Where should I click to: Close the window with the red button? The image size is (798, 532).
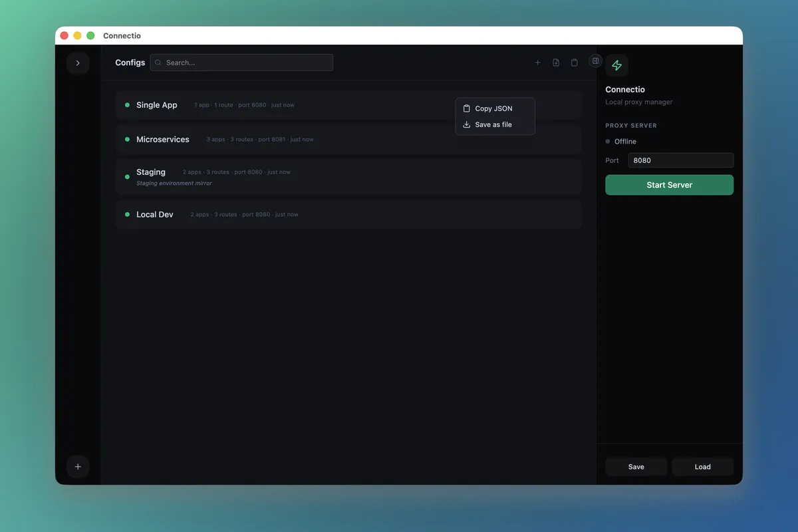64,36
